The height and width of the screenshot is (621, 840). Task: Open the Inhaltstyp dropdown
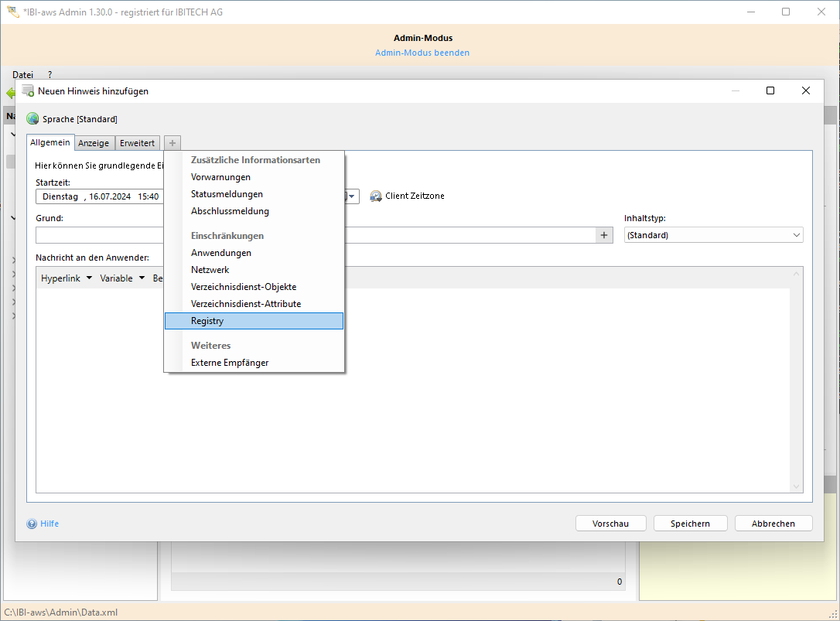click(x=795, y=234)
